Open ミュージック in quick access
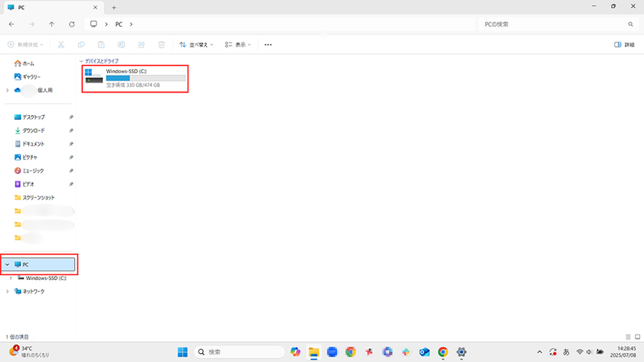 click(x=29, y=171)
